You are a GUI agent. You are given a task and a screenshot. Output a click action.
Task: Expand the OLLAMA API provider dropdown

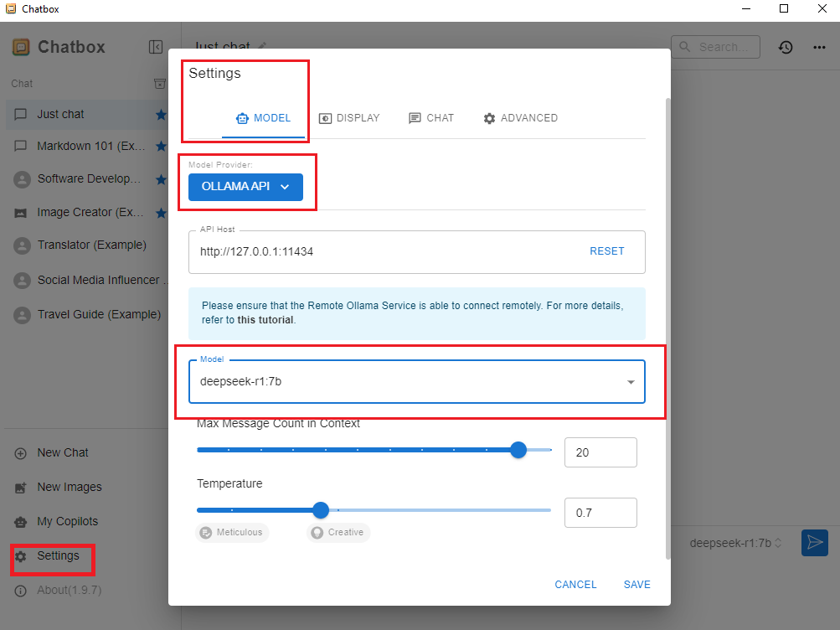click(x=245, y=187)
